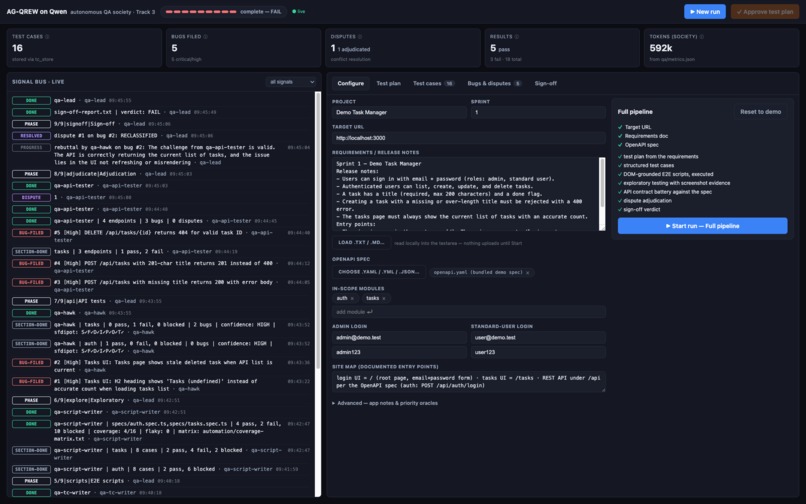The height and width of the screenshot is (504, 806).
Task: Click the site map textarea
Action: [x=469, y=382]
